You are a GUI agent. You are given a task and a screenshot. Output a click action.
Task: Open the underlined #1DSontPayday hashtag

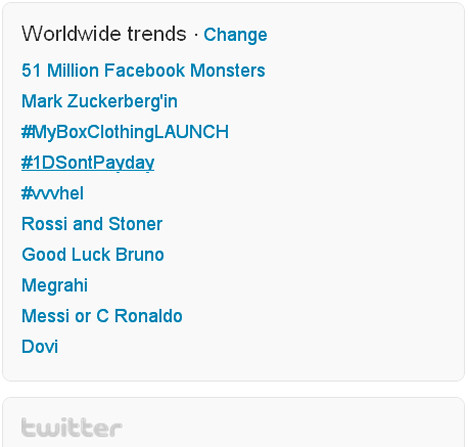[88, 163]
